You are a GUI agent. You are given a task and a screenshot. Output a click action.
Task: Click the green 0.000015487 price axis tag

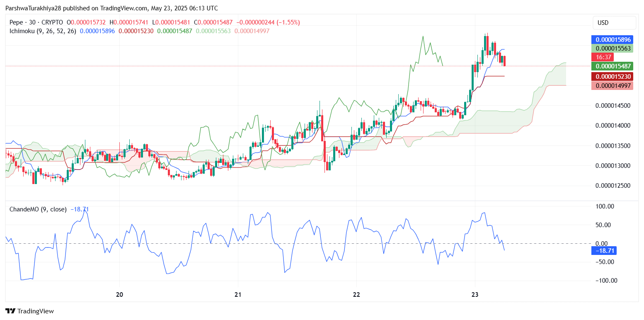coord(613,66)
